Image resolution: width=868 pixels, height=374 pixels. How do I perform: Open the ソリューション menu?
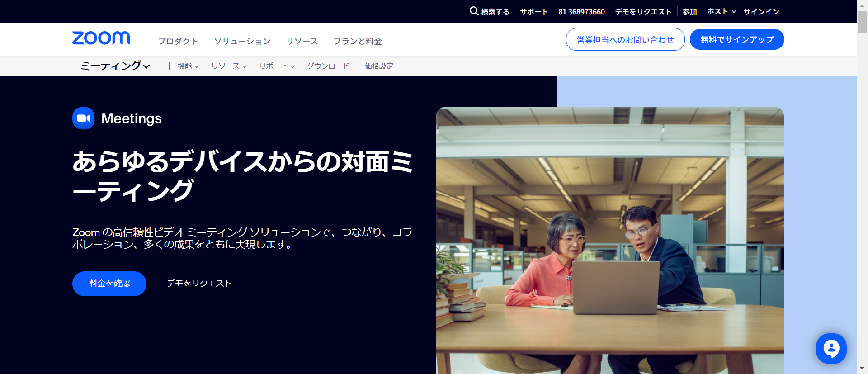242,41
